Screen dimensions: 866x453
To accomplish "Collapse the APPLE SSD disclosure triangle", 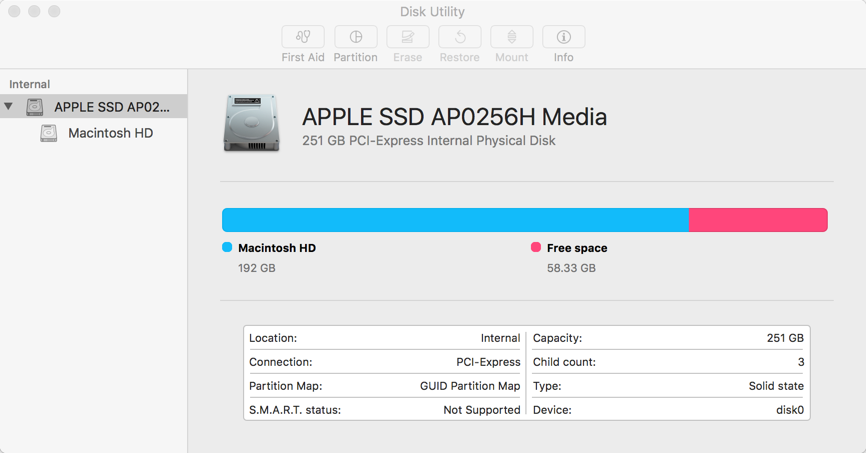I will (9, 106).
